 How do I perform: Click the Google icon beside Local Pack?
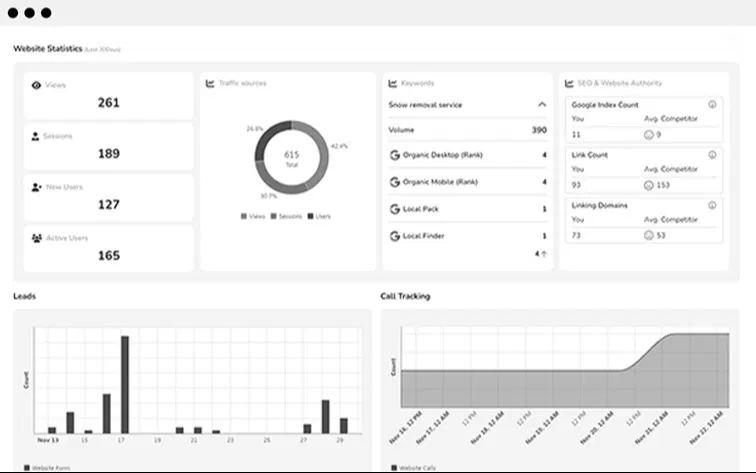[x=394, y=209]
